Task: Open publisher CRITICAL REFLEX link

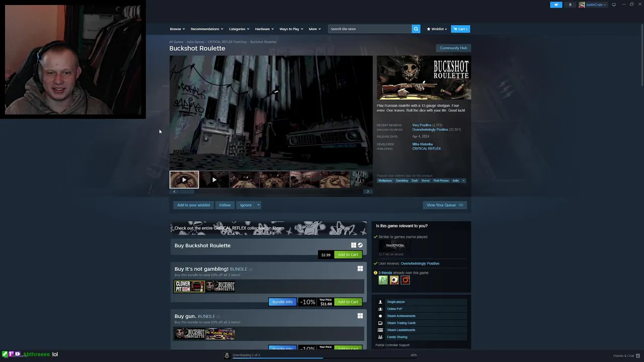Action: click(x=426, y=149)
